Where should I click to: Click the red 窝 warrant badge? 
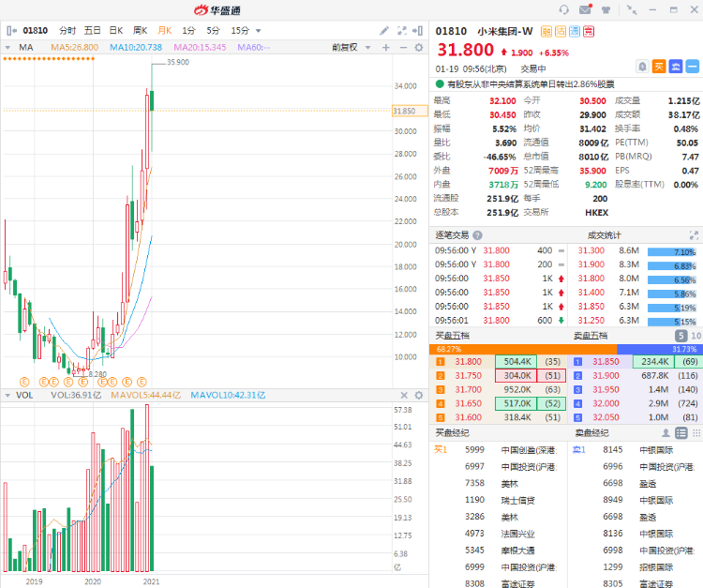(589, 31)
